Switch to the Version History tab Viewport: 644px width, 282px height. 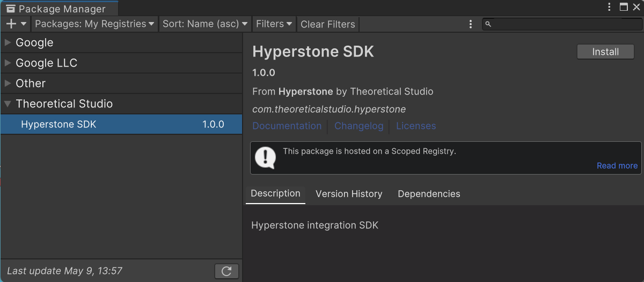point(349,194)
